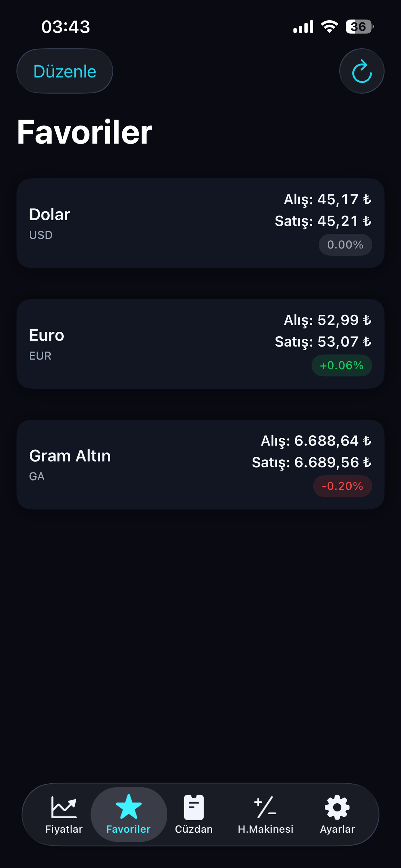The height and width of the screenshot is (868, 401).
Task: Select the Favoriler star icon
Action: (x=129, y=807)
